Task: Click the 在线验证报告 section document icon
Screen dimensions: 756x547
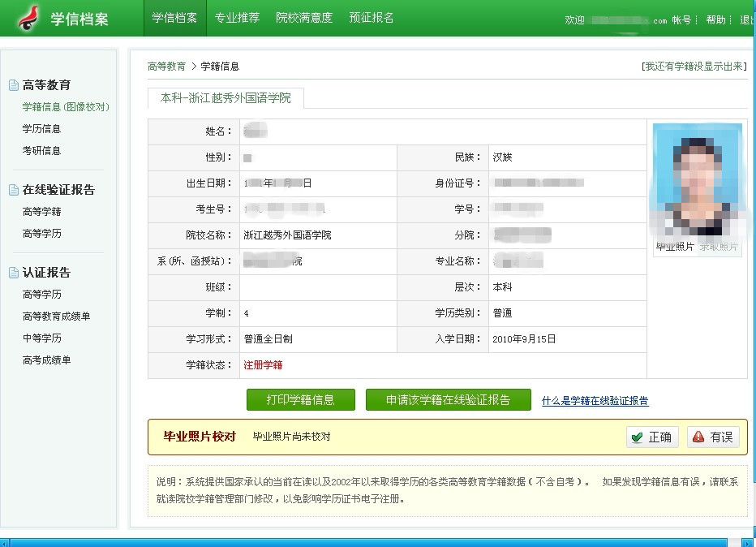Action: (13, 190)
